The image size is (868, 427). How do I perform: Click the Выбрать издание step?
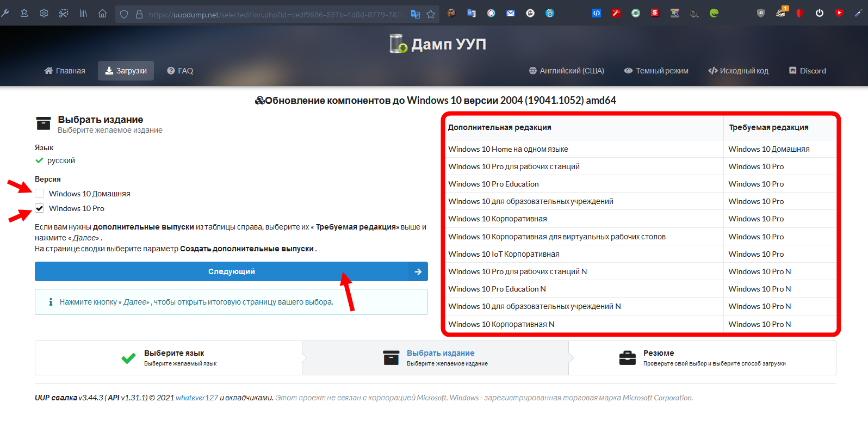[435, 358]
